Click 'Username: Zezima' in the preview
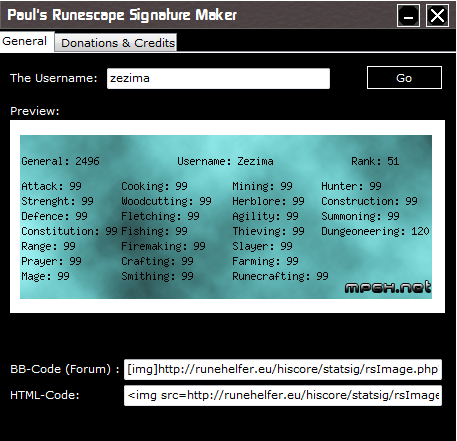 225,161
